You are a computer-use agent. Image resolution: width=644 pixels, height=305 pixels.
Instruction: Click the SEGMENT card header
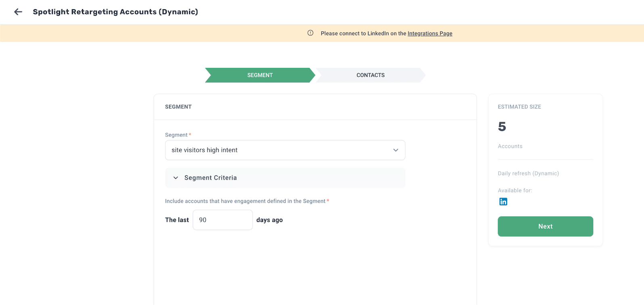point(178,107)
